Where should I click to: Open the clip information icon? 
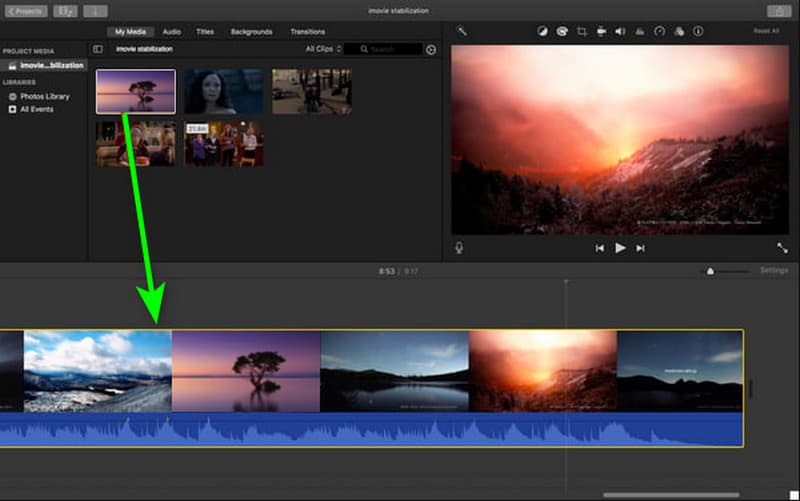[698, 32]
